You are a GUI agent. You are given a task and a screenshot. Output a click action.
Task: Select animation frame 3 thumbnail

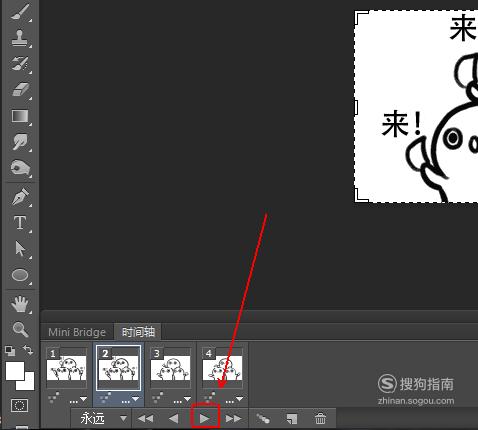(170, 368)
